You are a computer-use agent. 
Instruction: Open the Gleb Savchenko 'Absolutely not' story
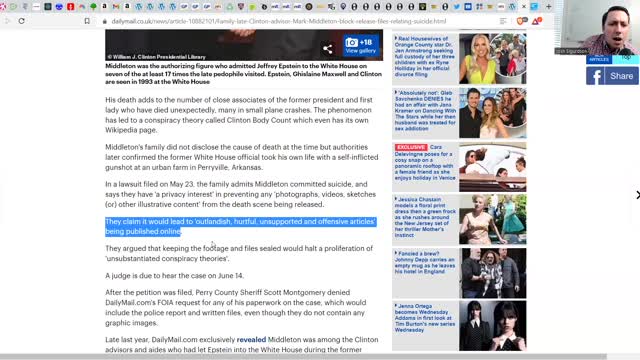pyautogui.click(x=425, y=111)
